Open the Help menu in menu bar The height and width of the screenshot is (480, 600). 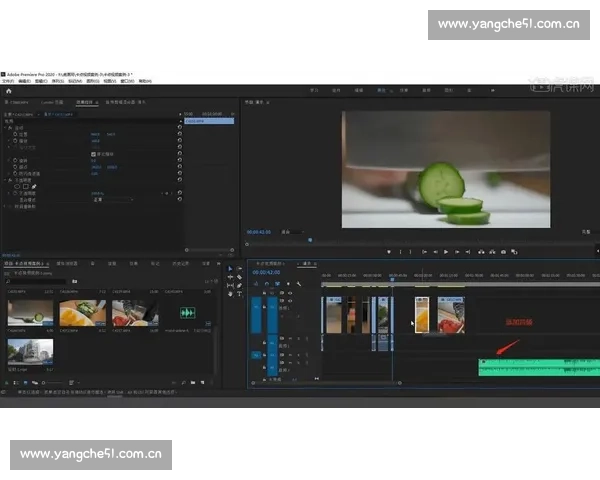145,81
